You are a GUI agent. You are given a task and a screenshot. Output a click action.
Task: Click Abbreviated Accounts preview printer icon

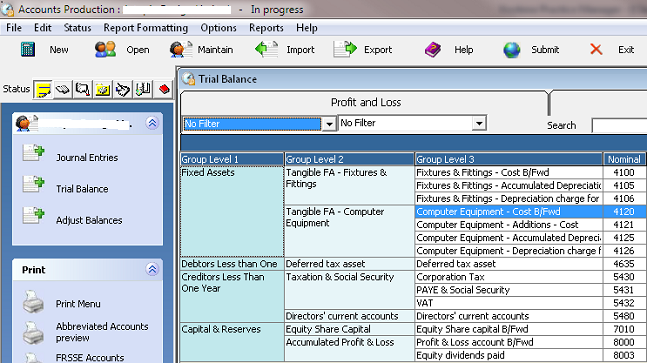pyautogui.click(x=33, y=333)
